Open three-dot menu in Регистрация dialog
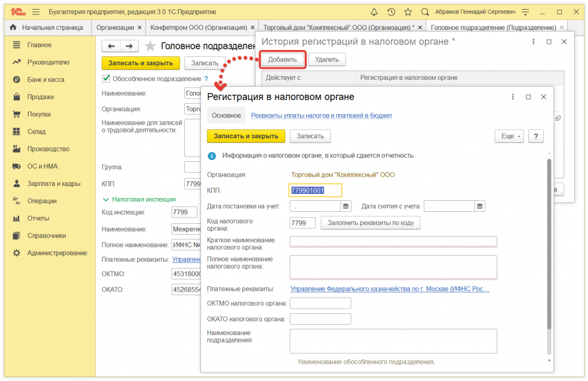Viewport: 588px width, 381px height. coord(513,97)
